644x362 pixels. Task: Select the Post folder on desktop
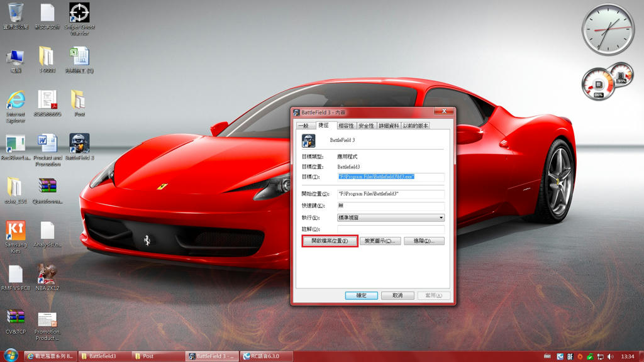coord(79,104)
